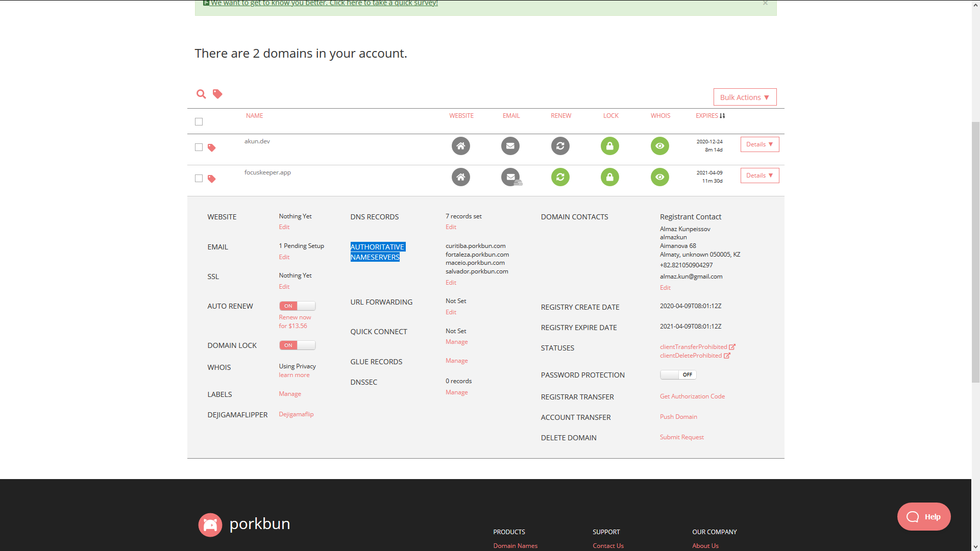Collapse Details dropdown for focuskeeper.app
The image size is (980, 551).
(759, 176)
